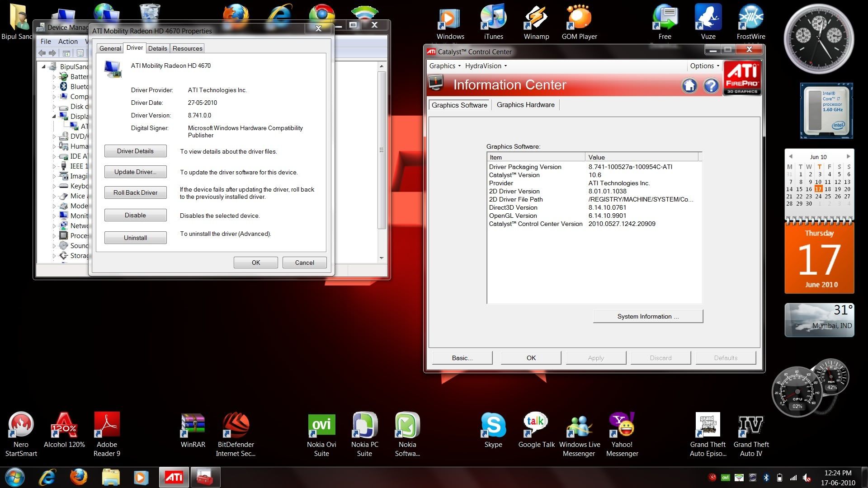This screenshot has height=488, width=868.
Task: Open Grand Theft Auto IV shortcut
Action: [751, 434]
